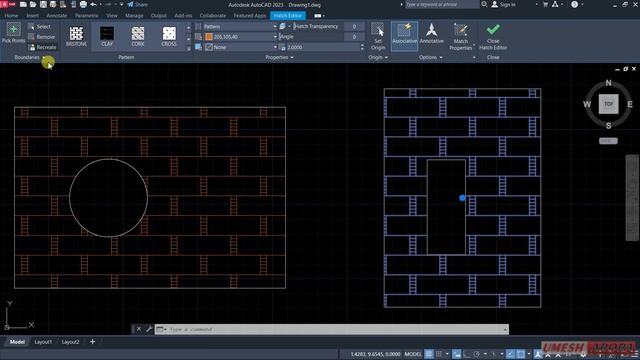The image size is (640, 360).
Task: Click the Match Properties tool
Action: 460,36
